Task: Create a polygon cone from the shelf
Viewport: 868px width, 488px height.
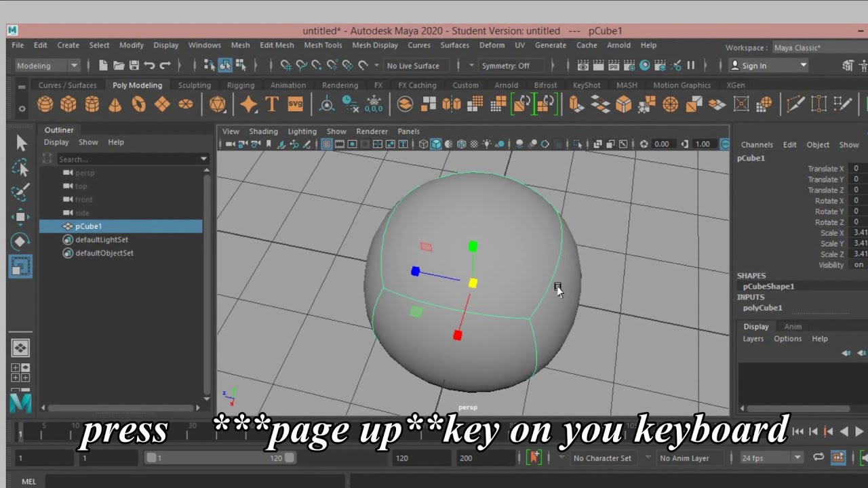Action: tap(115, 104)
